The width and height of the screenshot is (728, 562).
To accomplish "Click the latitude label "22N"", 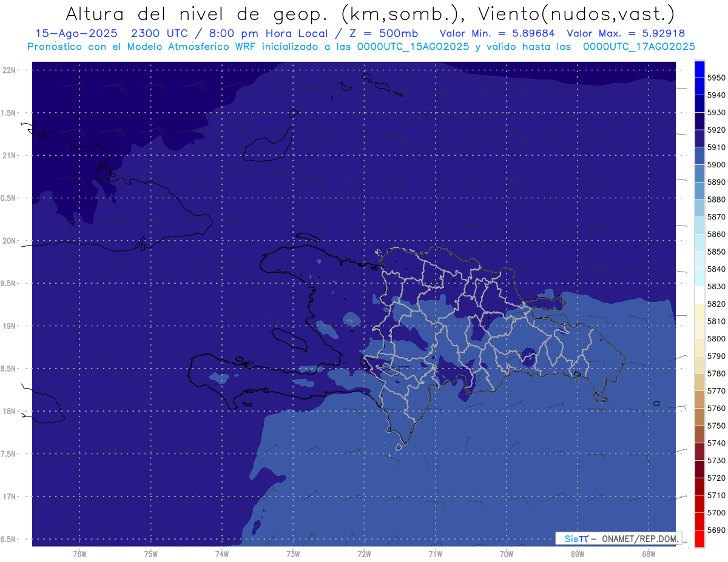I will (x=8, y=70).
